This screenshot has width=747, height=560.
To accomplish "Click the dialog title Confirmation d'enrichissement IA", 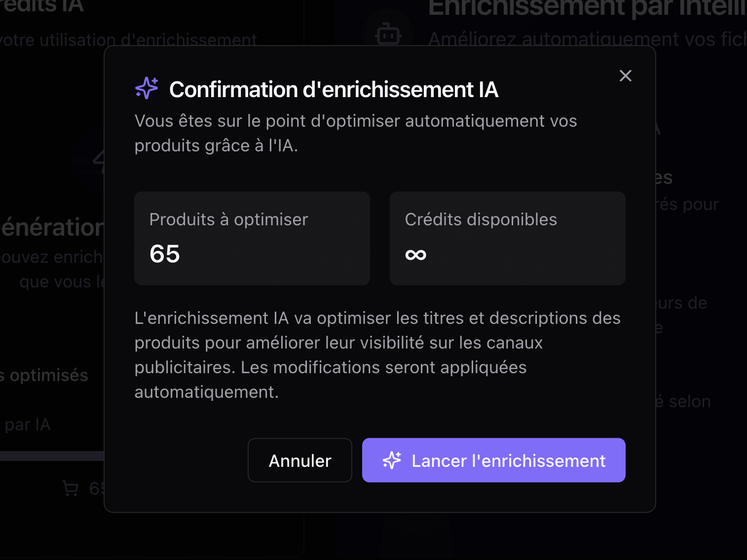I will point(334,90).
